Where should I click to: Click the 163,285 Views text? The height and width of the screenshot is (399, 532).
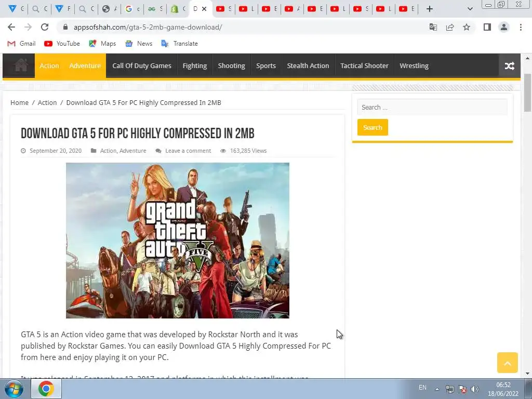tap(248, 151)
